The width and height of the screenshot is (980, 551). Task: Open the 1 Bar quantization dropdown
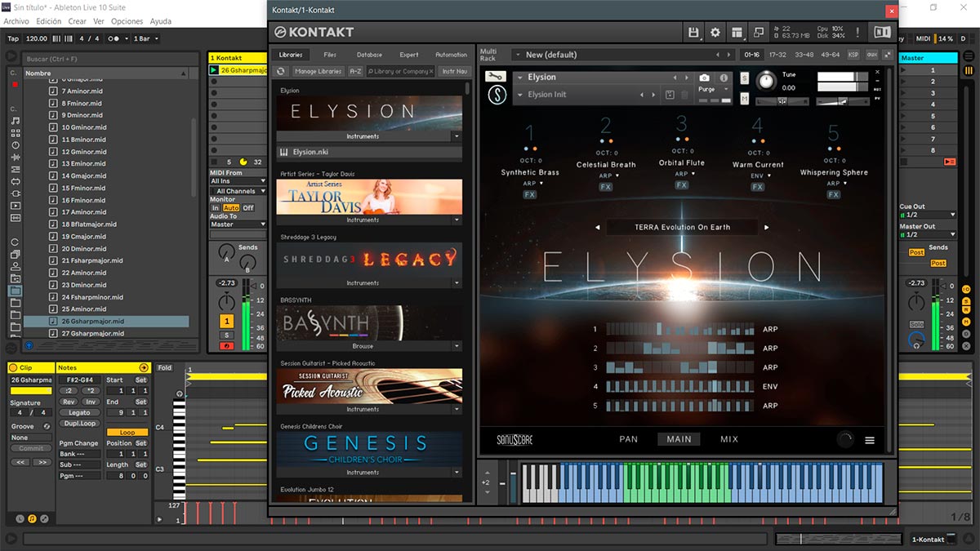pos(145,38)
